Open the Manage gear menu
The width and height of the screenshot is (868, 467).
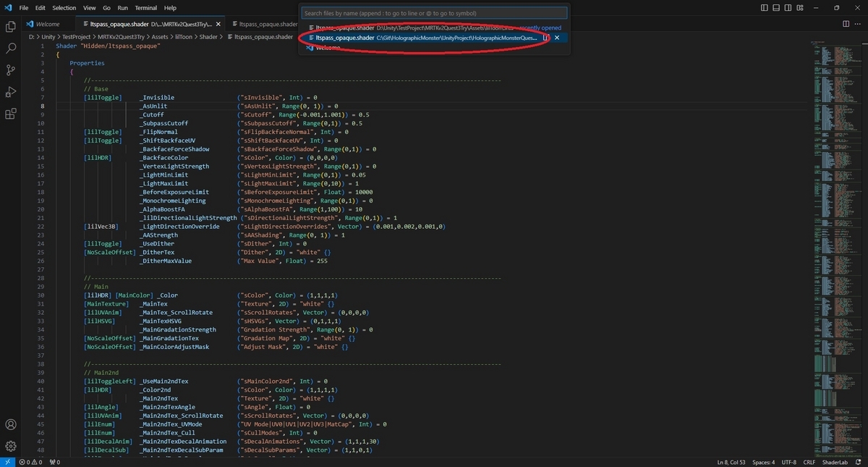pyautogui.click(x=11, y=446)
